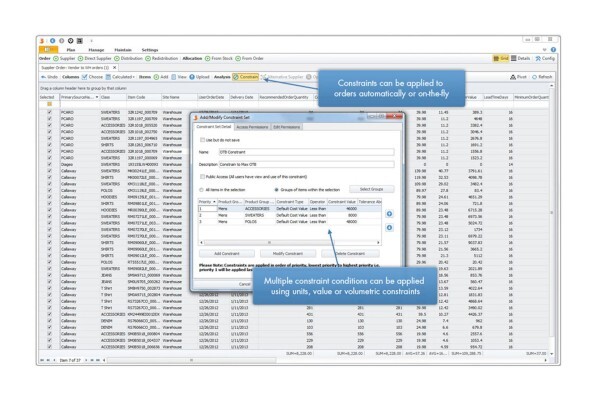Click into the Name field 'OTB Constraint'
This screenshot has height=400, width=600.
306,152
